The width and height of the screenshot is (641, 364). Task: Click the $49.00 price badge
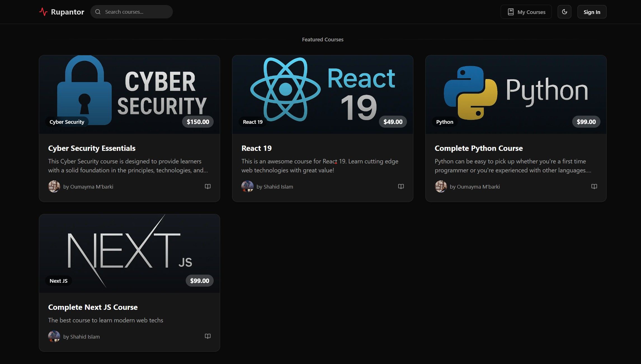click(x=393, y=122)
